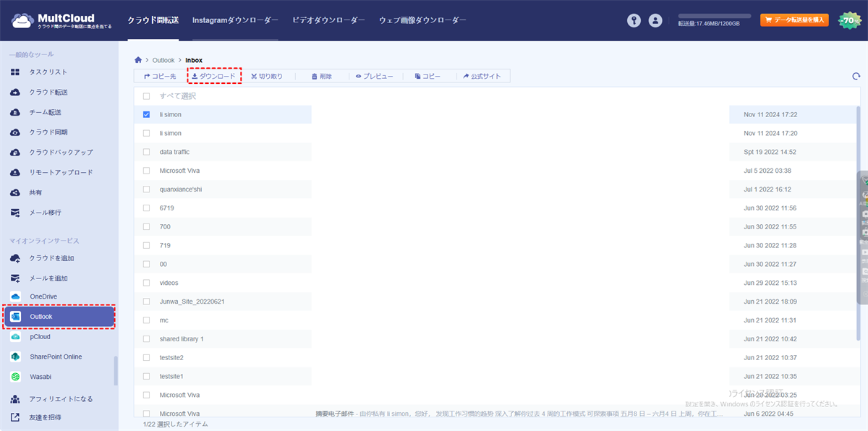Select Remote Upload (リモートアップロード) icon
This screenshot has width=868, height=431.
point(14,173)
